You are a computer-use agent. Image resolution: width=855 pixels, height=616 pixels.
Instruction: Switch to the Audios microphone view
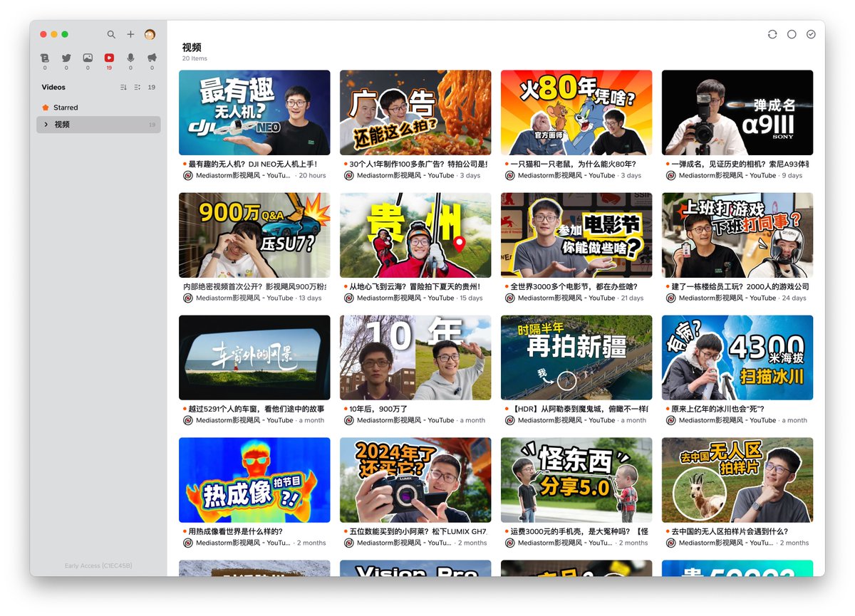[130, 58]
